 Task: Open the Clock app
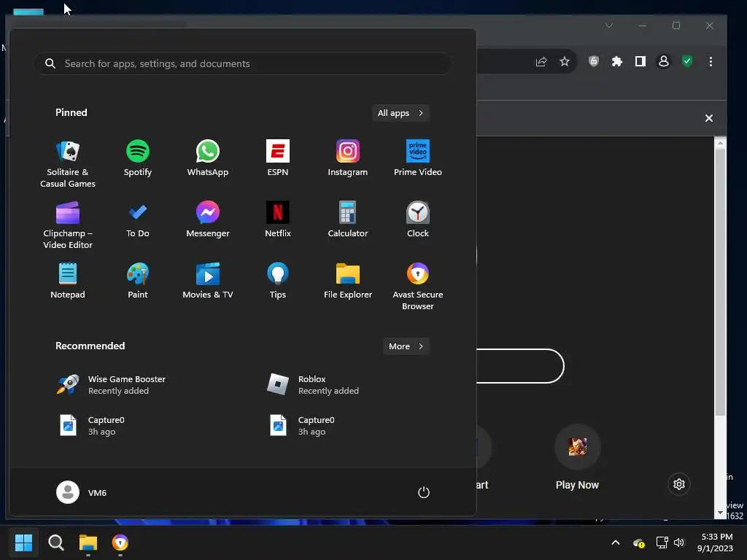click(418, 219)
